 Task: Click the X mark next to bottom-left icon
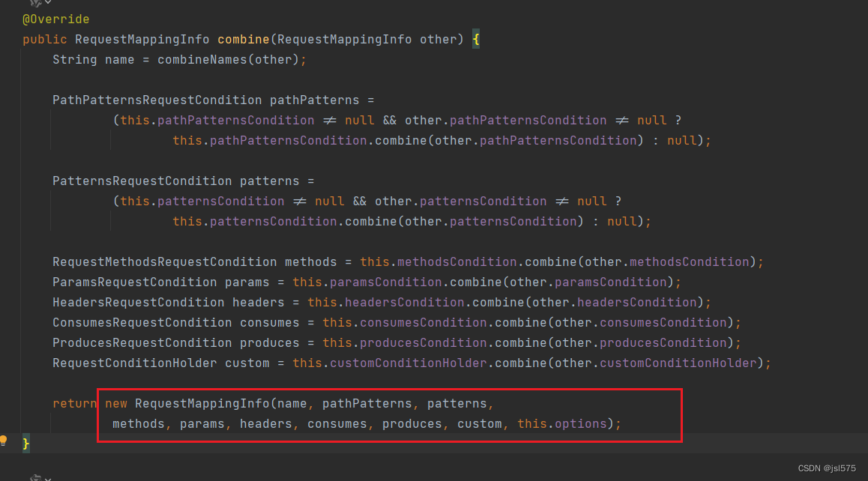[46, 477]
